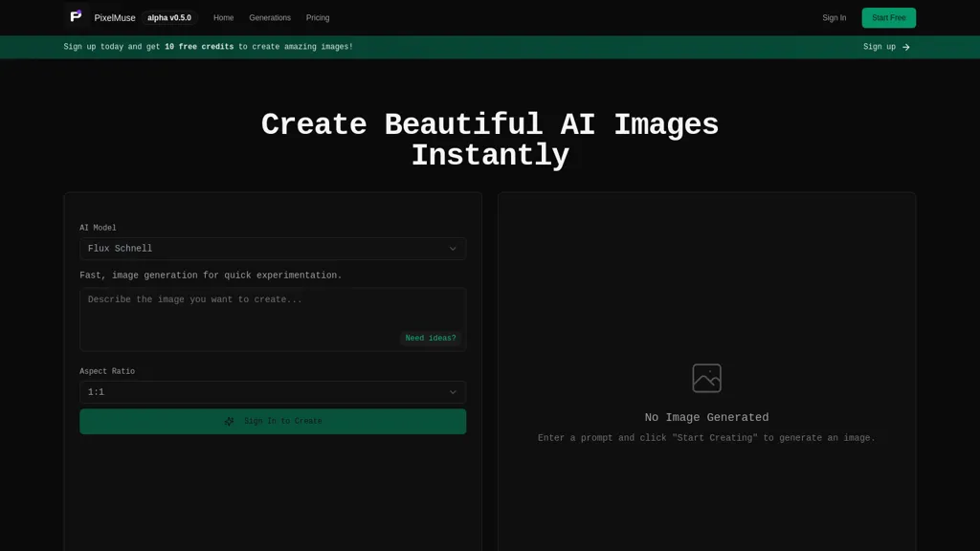Click the arrow icon beside Sign up
The image size is (980, 551).
click(905, 47)
